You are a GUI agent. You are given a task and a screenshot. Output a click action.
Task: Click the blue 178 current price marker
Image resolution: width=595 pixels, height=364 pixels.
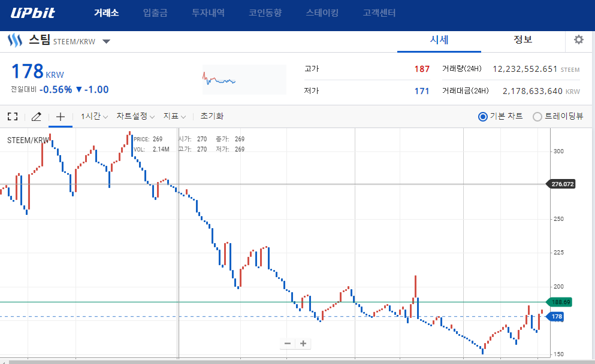click(x=555, y=316)
